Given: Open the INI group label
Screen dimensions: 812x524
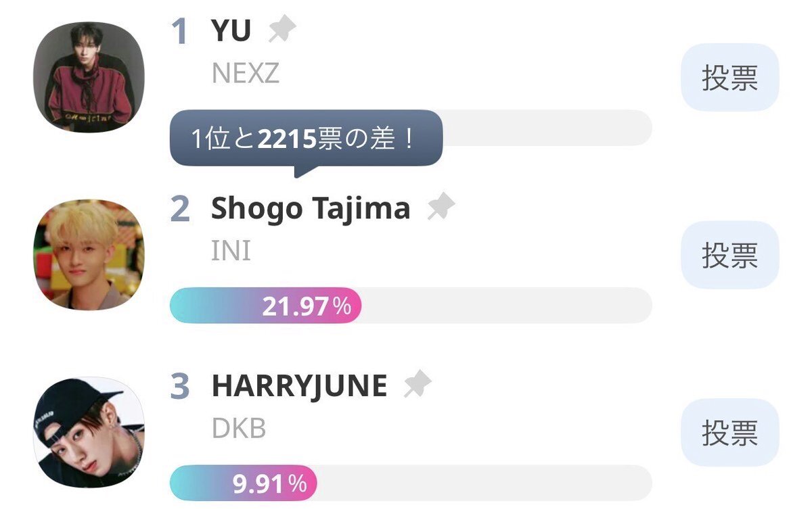Looking at the screenshot, I should pyautogui.click(x=231, y=252).
